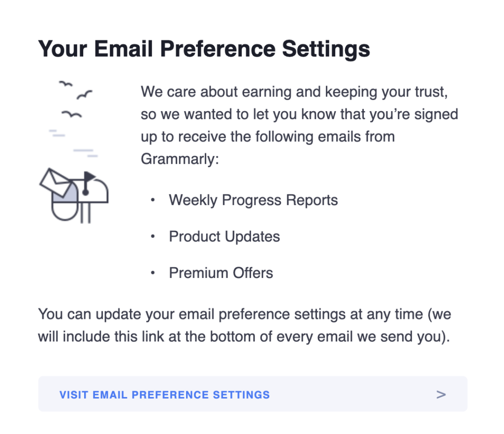Viewport: 504px width, 434px height.
Task: Click the 'You can update' paragraph text
Action: [x=244, y=325]
